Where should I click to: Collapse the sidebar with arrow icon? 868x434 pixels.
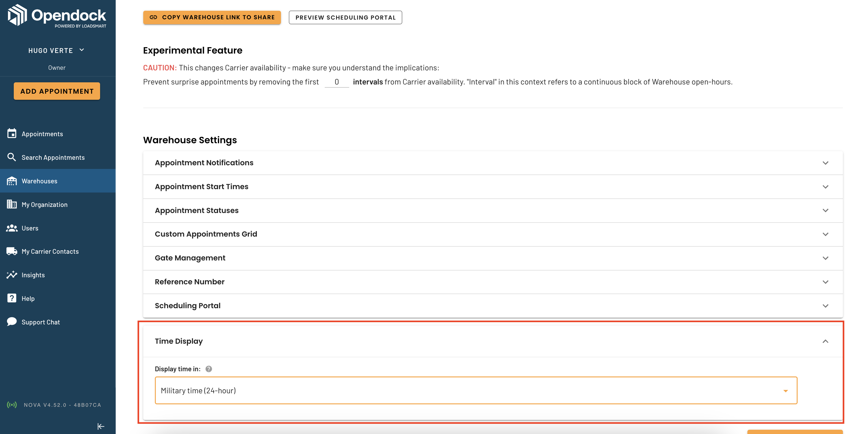click(101, 426)
